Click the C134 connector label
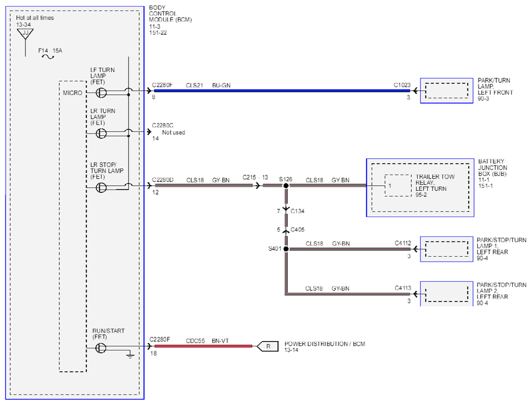The height and width of the screenshot is (405, 532). (298, 211)
